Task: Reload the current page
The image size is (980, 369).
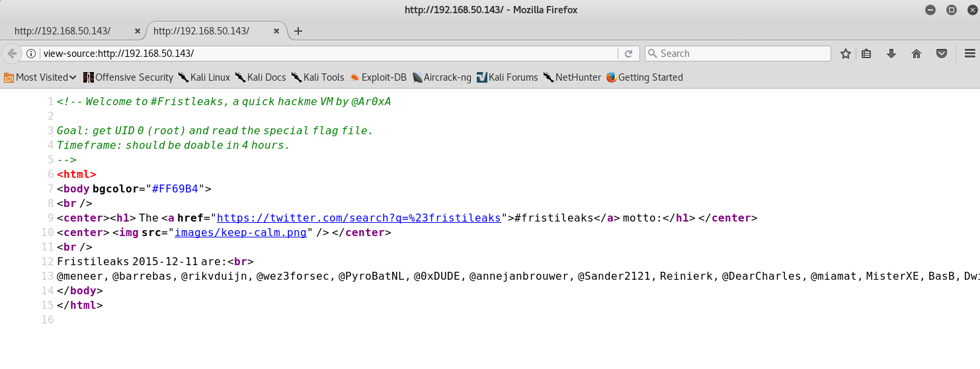Action: [628, 54]
